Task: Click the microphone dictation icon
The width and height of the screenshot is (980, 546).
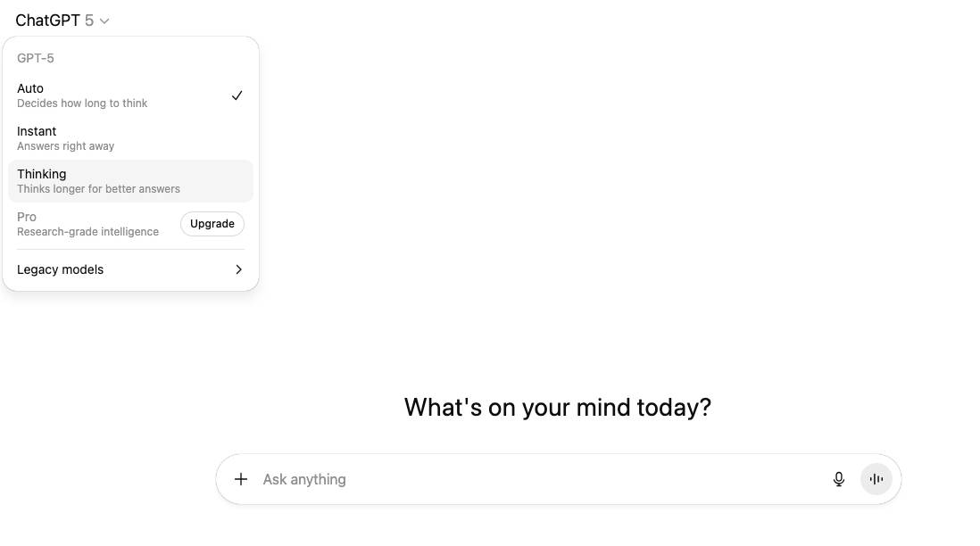Action: 839,479
